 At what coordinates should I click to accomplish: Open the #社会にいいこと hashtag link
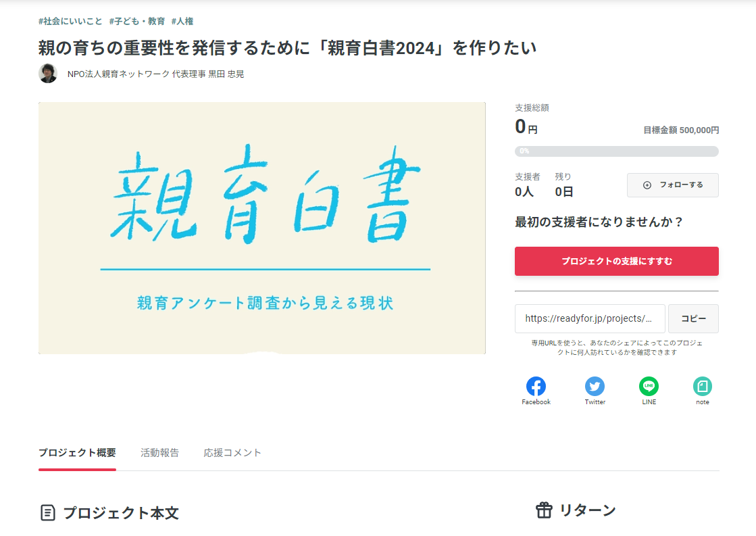(x=70, y=21)
